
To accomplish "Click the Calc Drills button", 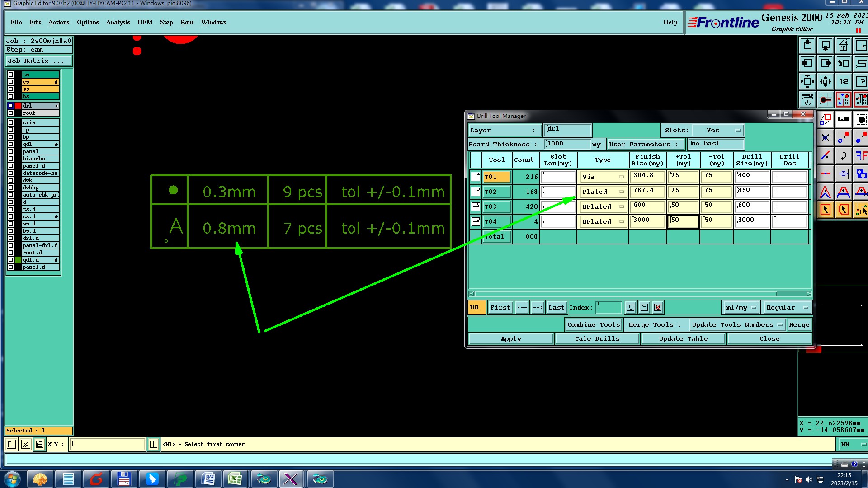I will tap(597, 338).
